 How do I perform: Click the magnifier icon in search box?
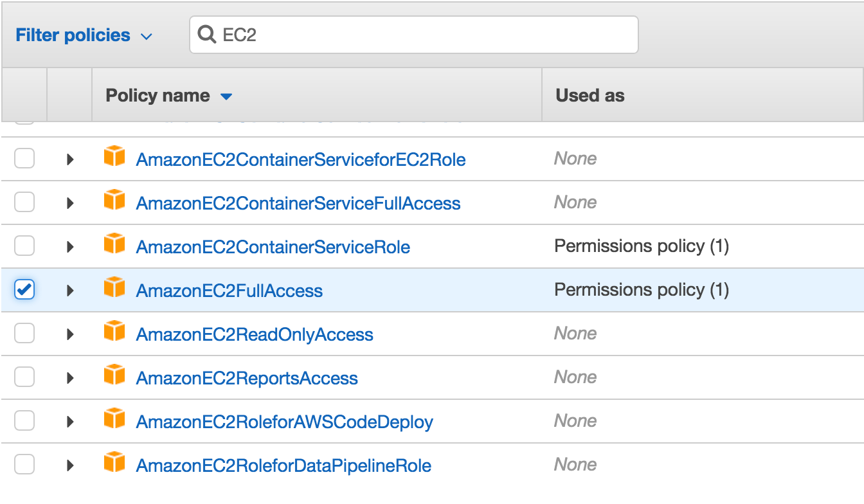coord(207,34)
